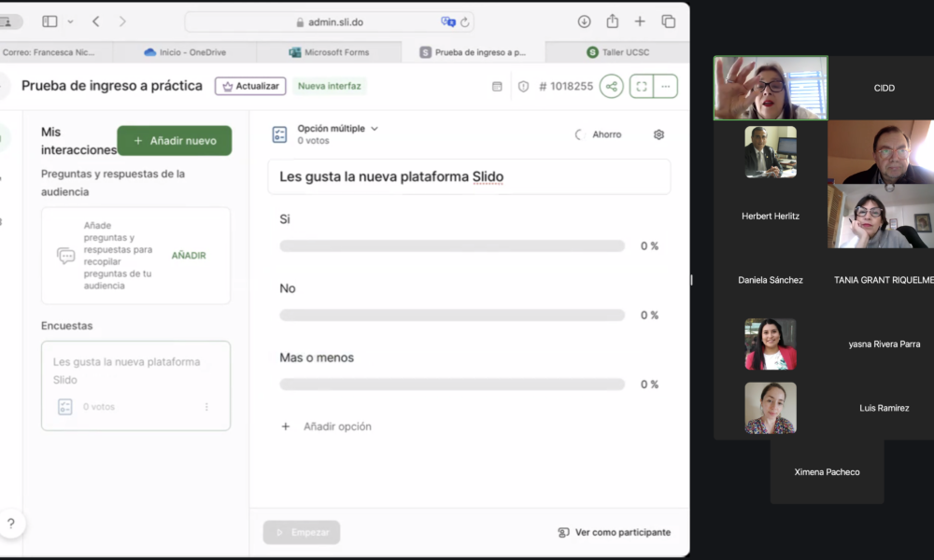Screen dimensions: 934x560
Task: Open the help question mark button
Action: click(10, 524)
